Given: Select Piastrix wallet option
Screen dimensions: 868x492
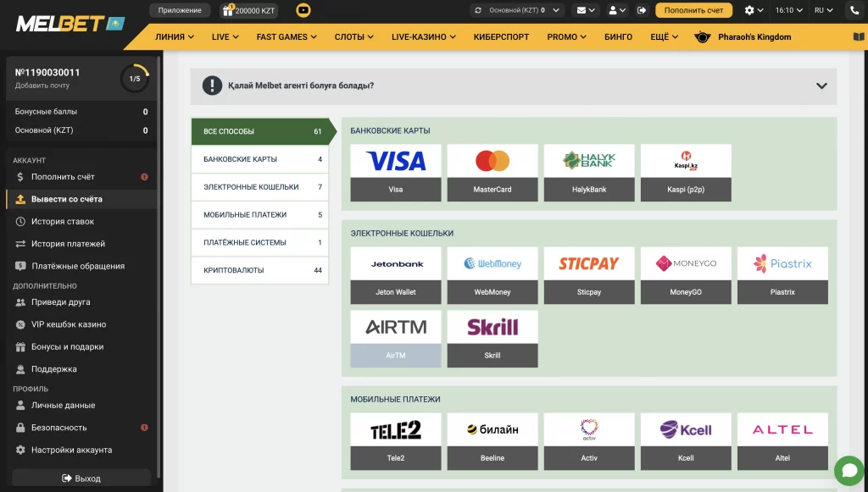Looking at the screenshot, I should point(782,275).
